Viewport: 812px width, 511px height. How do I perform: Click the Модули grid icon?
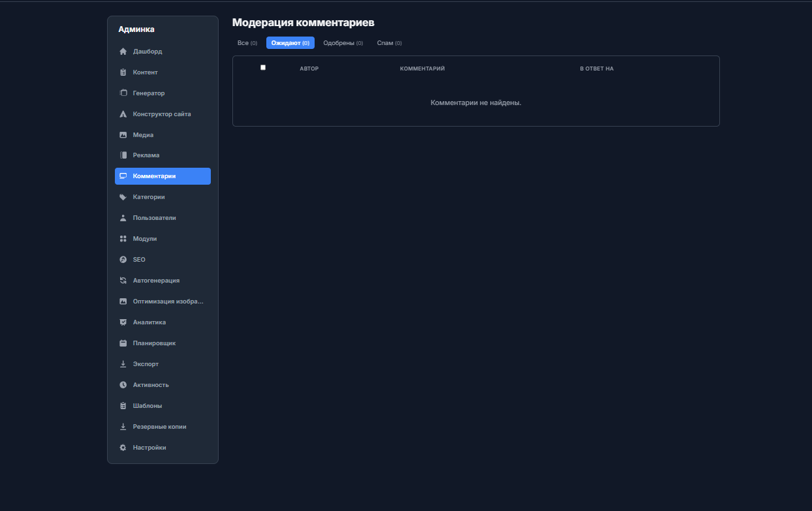pyautogui.click(x=123, y=239)
